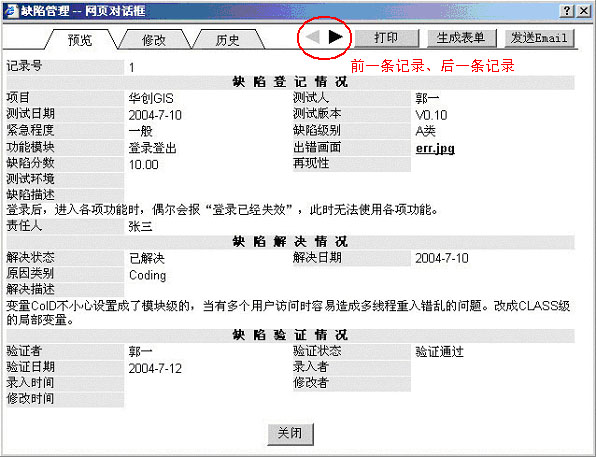
Task: Click the 华创GIS project value
Action: click(151, 99)
